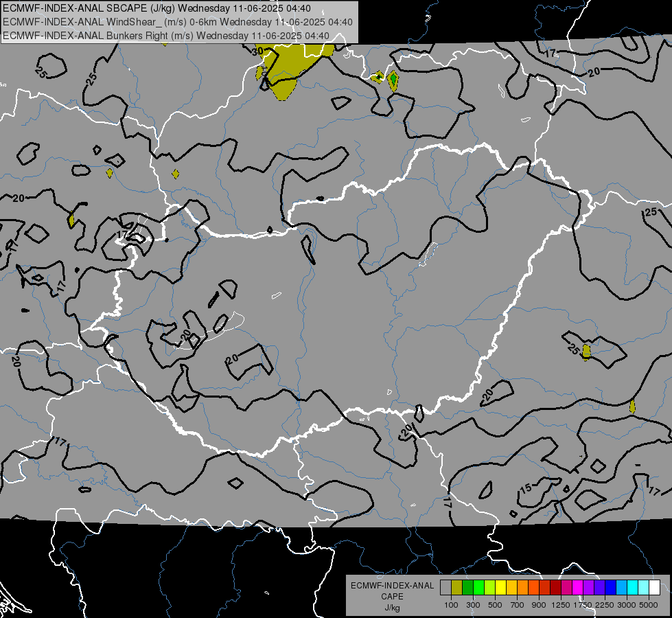Click the SBCAPE title line in header
The height and width of the screenshot is (618, 672).
point(157,8)
